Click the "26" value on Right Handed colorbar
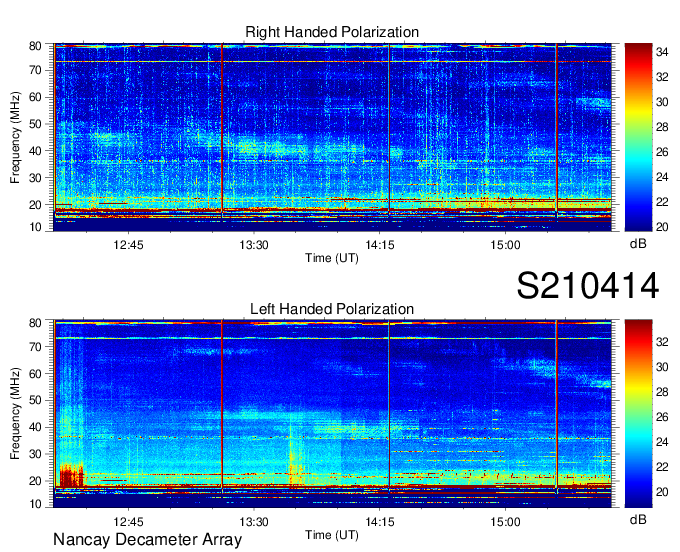Screen dimensions: 680x552 point(662,152)
